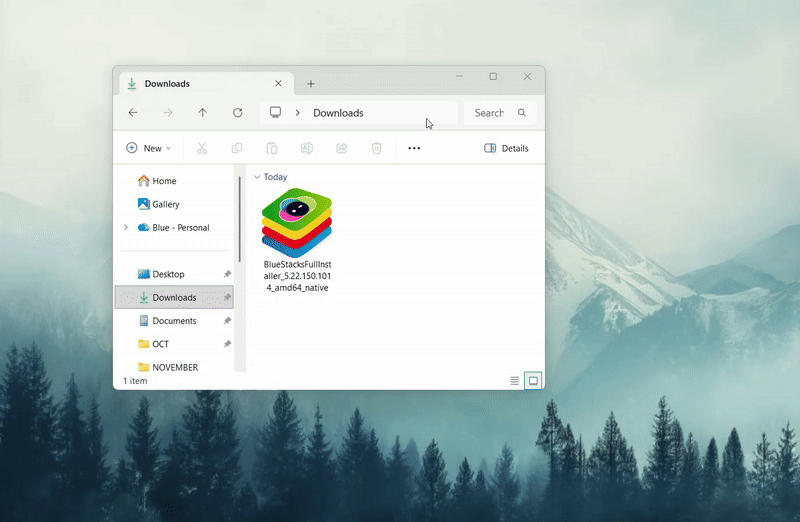Open the OCT folder in sidebar
The image size is (800, 522).
160,344
